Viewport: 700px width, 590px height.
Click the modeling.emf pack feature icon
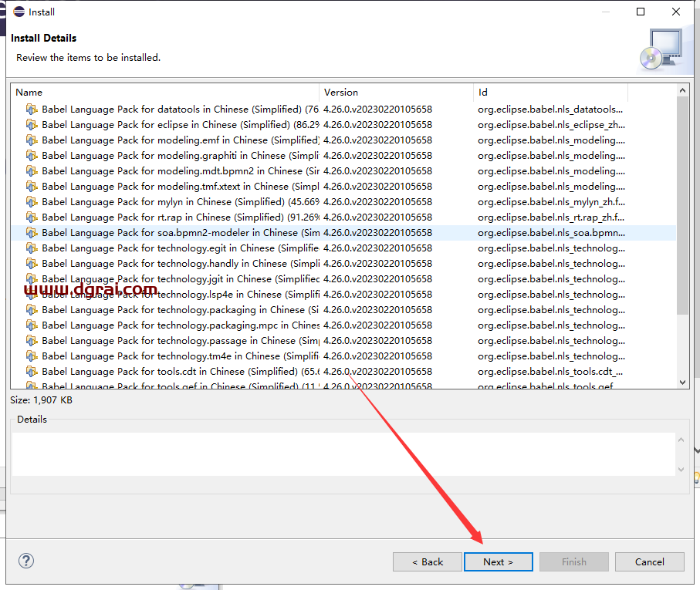[x=31, y=140]
